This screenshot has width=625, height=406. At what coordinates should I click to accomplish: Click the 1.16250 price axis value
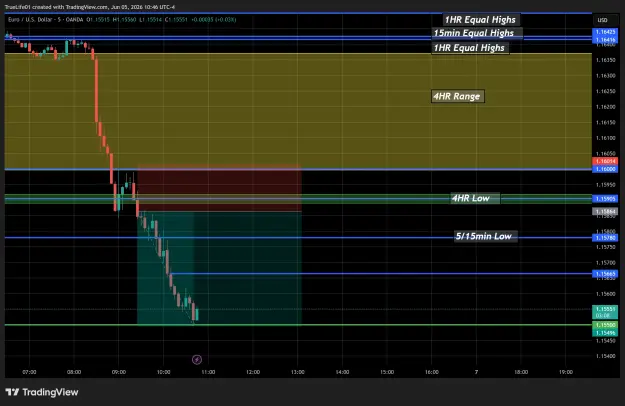[x=605, y=91]
